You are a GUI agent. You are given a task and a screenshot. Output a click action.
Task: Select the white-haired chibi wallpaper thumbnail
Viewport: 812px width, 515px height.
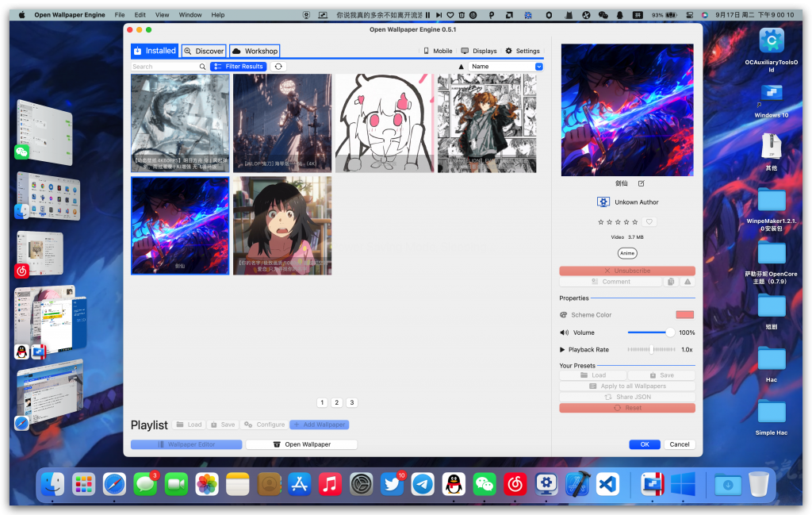[385, 123]
